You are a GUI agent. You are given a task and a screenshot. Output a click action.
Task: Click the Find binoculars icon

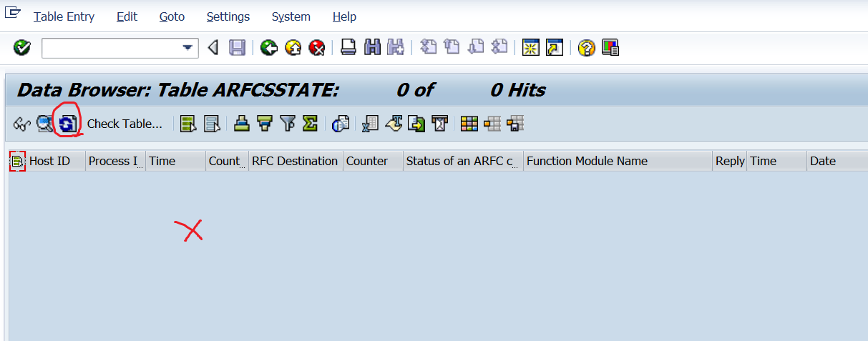[372, 48]
